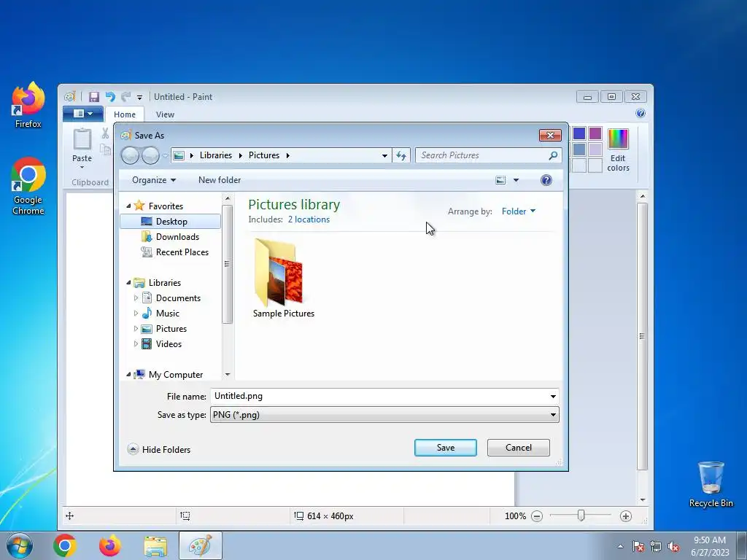Click the Save icon in Paint's quick access toolbar

(94, 97)
